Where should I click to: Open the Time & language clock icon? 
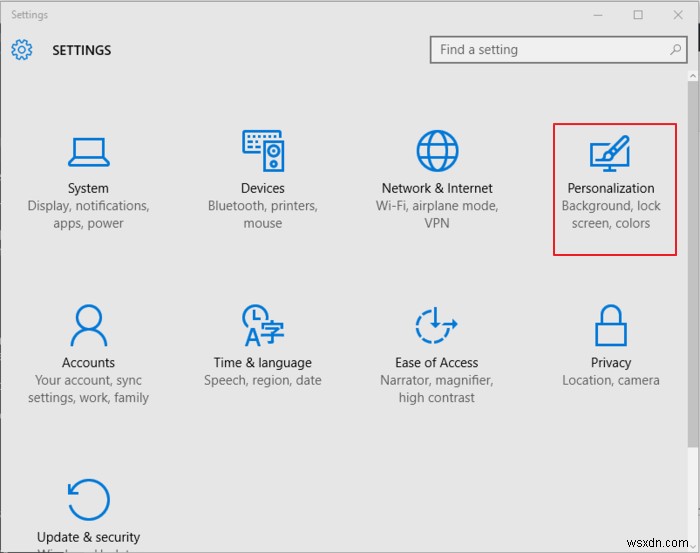pos(263,325)
